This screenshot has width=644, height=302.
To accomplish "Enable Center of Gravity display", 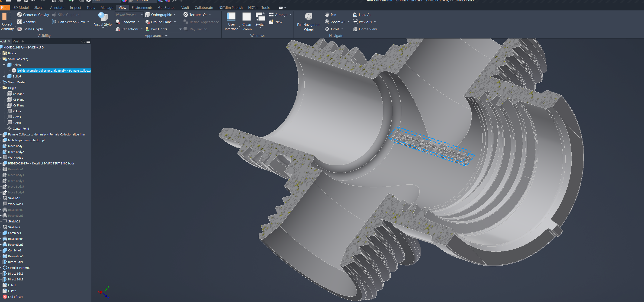I will tap(32, 15).
